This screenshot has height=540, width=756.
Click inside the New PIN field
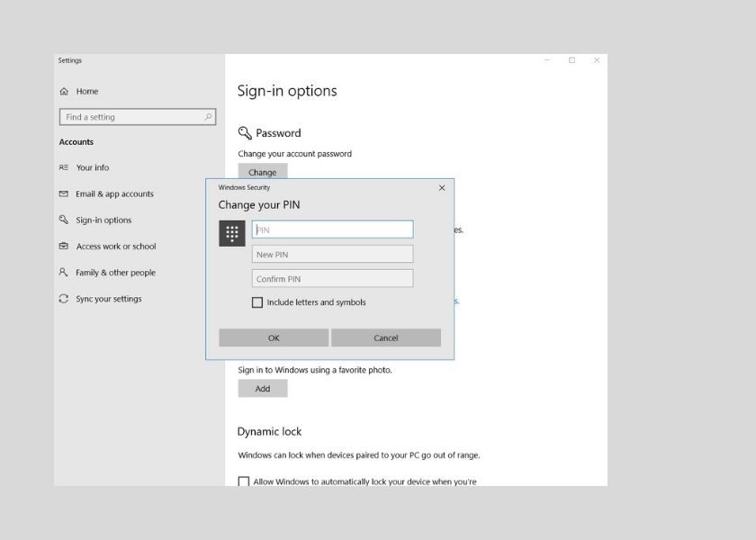331,254
